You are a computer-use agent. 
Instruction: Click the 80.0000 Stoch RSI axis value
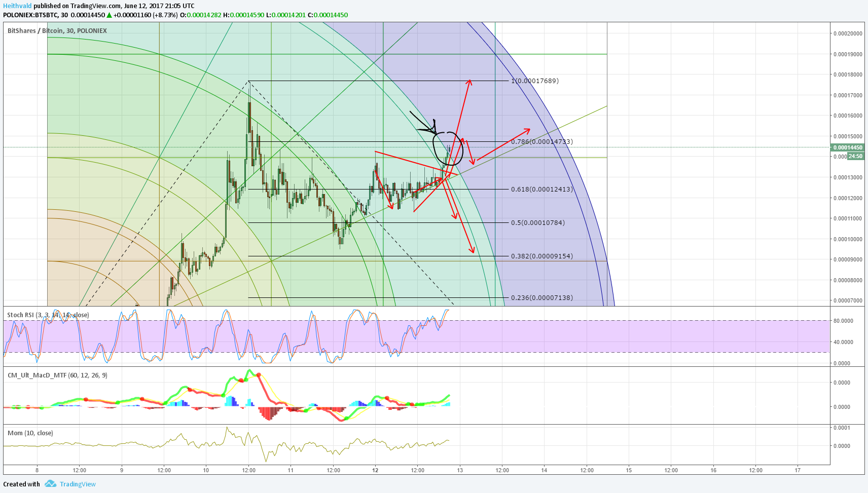click(844, 321)
